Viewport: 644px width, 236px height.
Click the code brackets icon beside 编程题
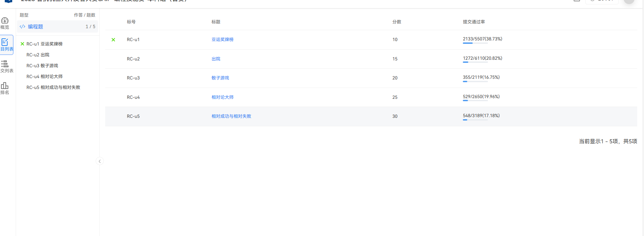click(22, 26)
